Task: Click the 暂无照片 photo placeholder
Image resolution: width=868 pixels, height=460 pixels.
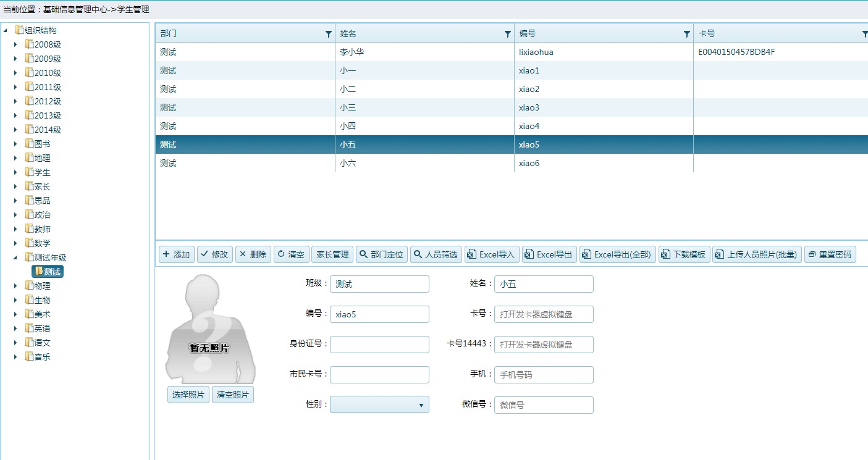Action: click(209, 330)
